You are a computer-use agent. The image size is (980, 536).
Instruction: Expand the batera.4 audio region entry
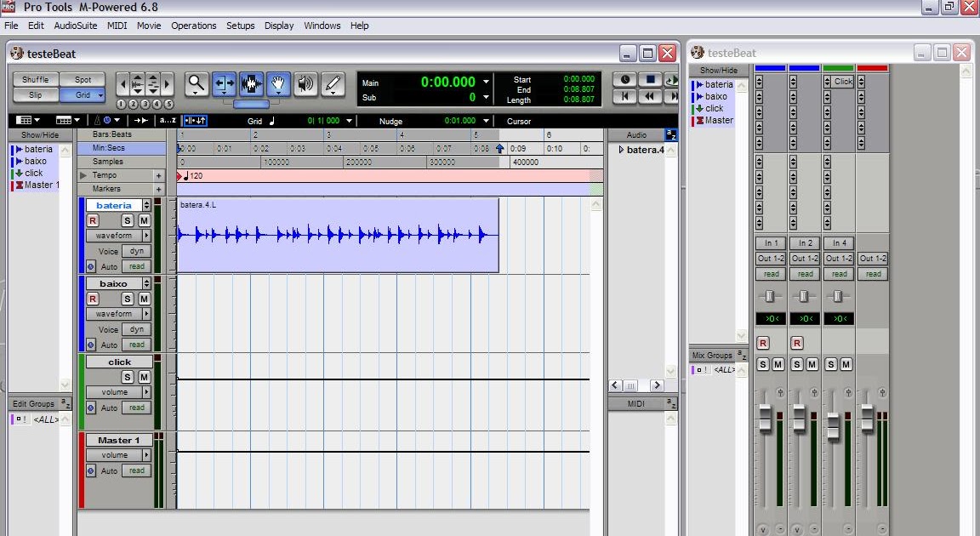click(x=621, y=150)
